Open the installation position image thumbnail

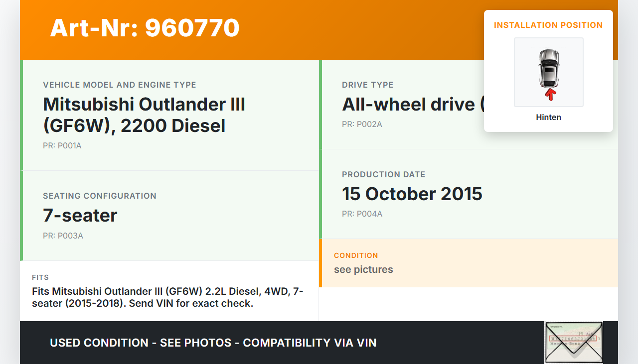pos(548,72)
